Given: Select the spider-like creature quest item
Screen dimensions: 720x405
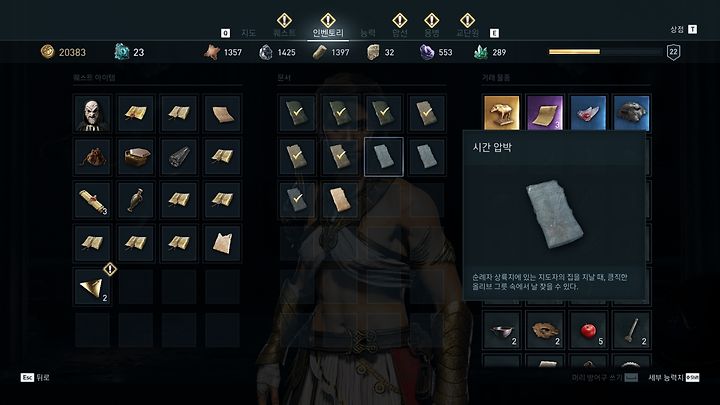Looking at the screenshot, I should pos(92,157).
